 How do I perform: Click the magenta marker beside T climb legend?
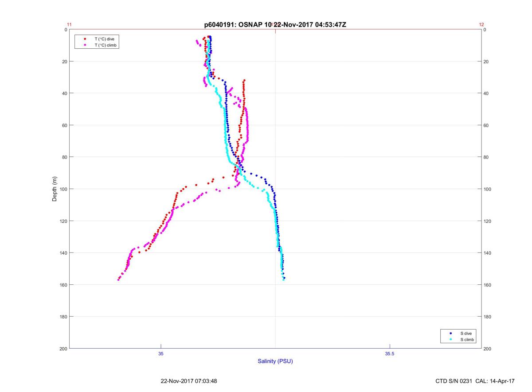pyautogui.click(x=85, y=45)
